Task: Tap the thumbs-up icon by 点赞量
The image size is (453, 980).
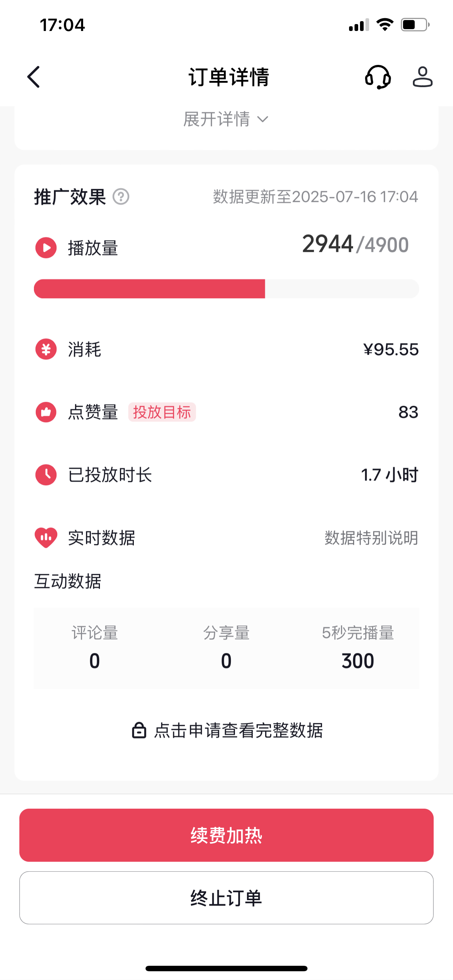Action: click(46, 412)
